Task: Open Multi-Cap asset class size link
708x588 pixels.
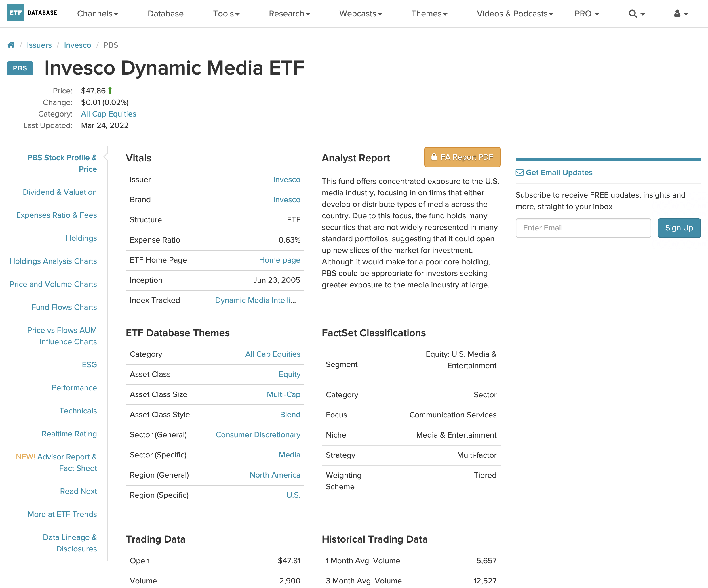Action: (x=283, y=395)
